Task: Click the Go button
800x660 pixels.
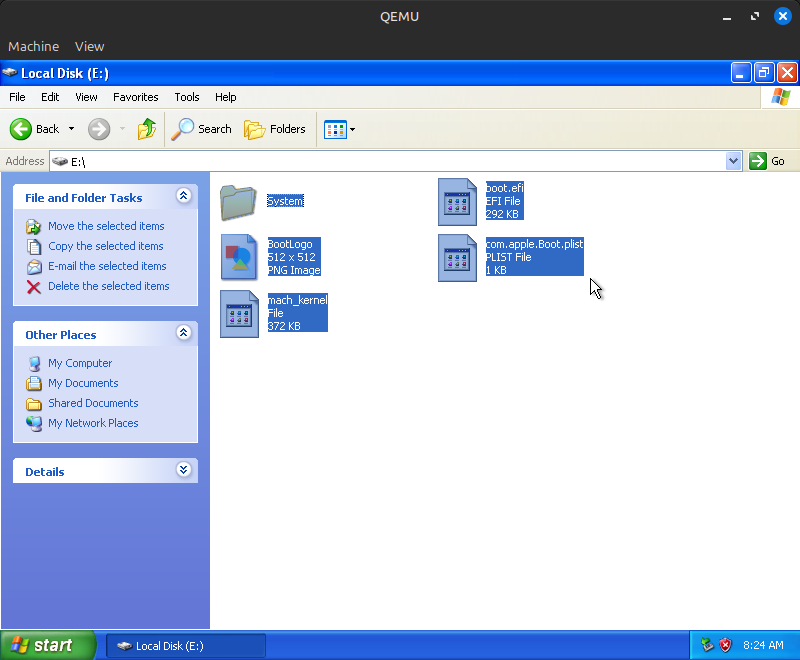Action: click(767, 161)
